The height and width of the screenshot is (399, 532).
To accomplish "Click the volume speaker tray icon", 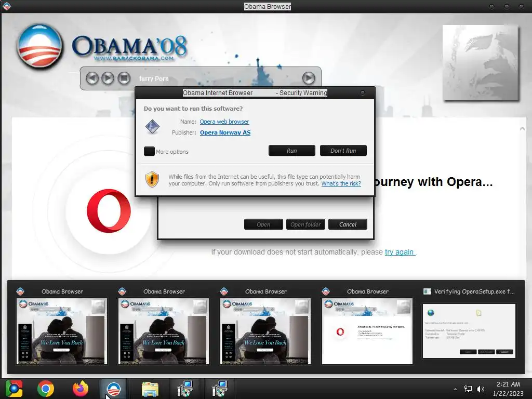I will pos(481,389).
